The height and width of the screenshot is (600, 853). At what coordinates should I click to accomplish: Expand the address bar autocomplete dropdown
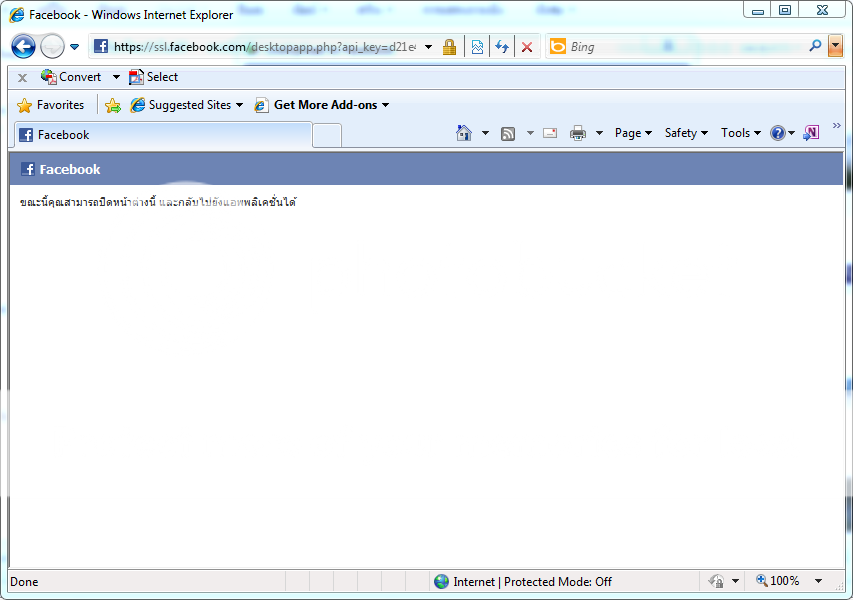[429, 47]
